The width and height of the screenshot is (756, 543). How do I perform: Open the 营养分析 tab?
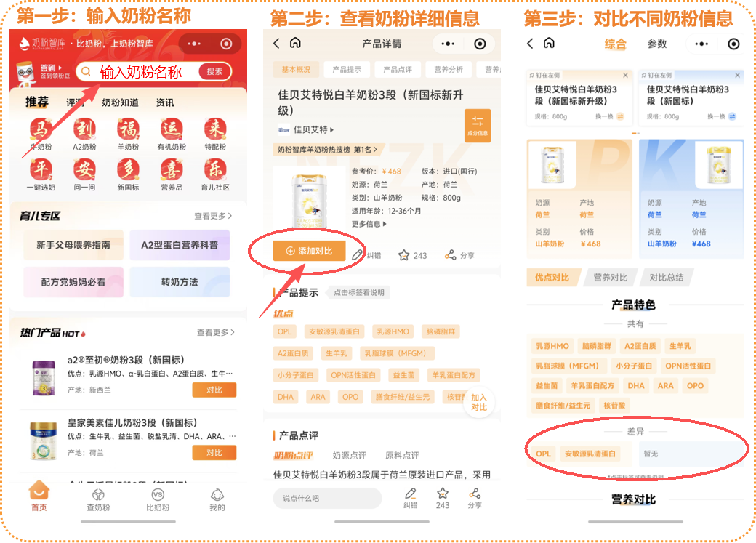[449, 70]
